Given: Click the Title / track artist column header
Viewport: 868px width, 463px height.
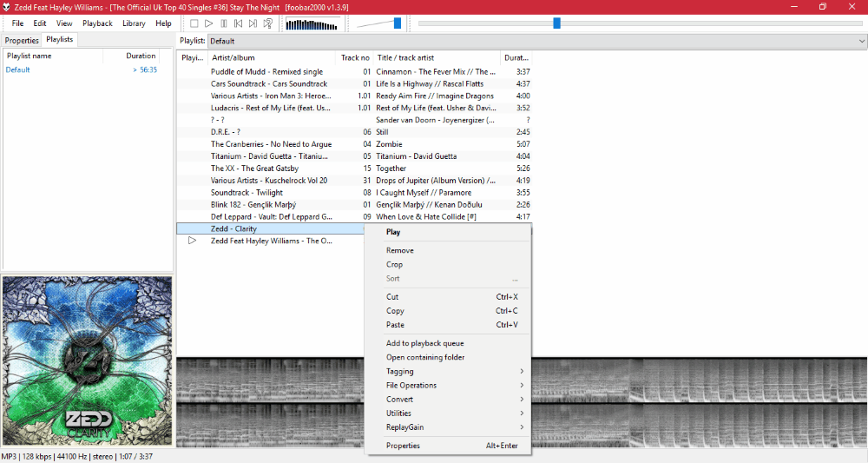Looking at the screenshot, I should pos(437,57).
